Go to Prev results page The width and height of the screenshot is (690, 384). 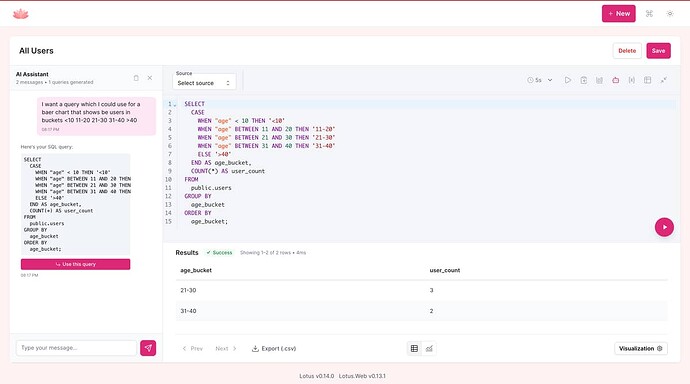point(192,348)
